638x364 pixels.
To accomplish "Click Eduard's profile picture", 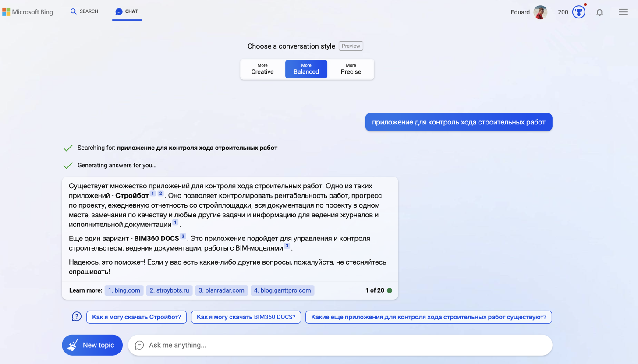I will pos(540,12).
